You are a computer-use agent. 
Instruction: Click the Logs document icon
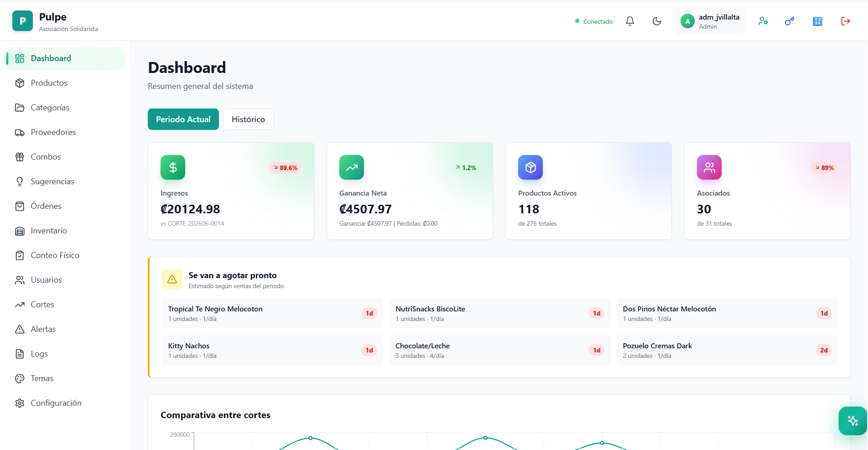point(20,354)
